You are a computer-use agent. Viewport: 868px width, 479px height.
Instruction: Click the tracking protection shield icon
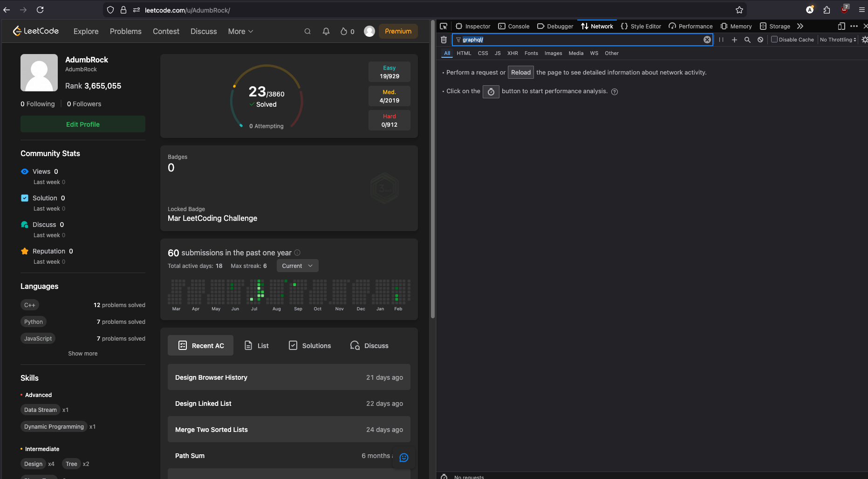[110, 10]
